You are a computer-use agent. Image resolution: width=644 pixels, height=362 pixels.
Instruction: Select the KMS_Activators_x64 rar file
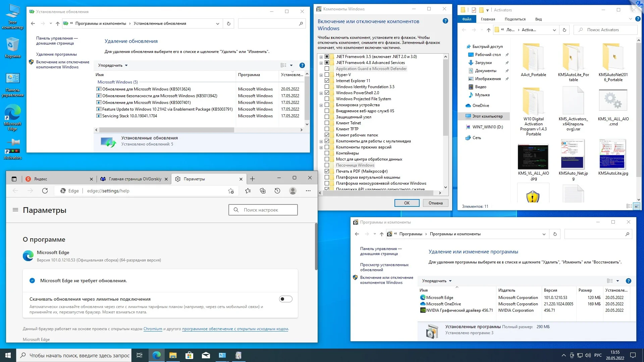(x=573, y=109)
